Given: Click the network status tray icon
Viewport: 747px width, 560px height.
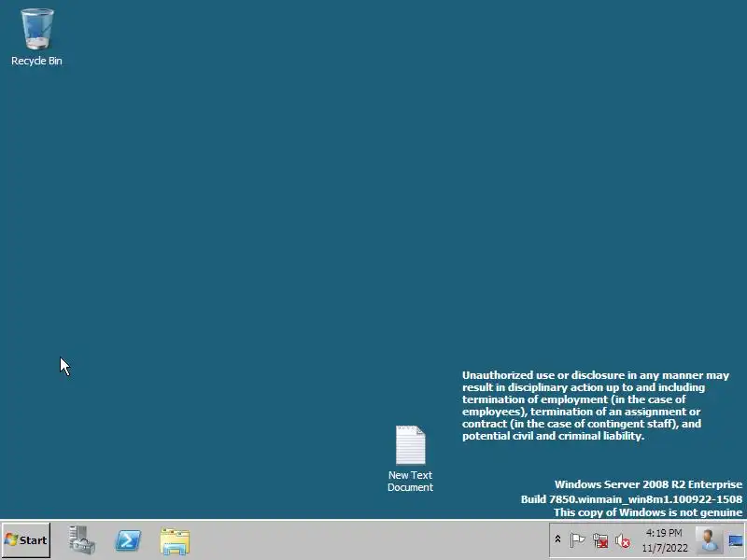Looking at the screenshot, I should click(600, 540).
